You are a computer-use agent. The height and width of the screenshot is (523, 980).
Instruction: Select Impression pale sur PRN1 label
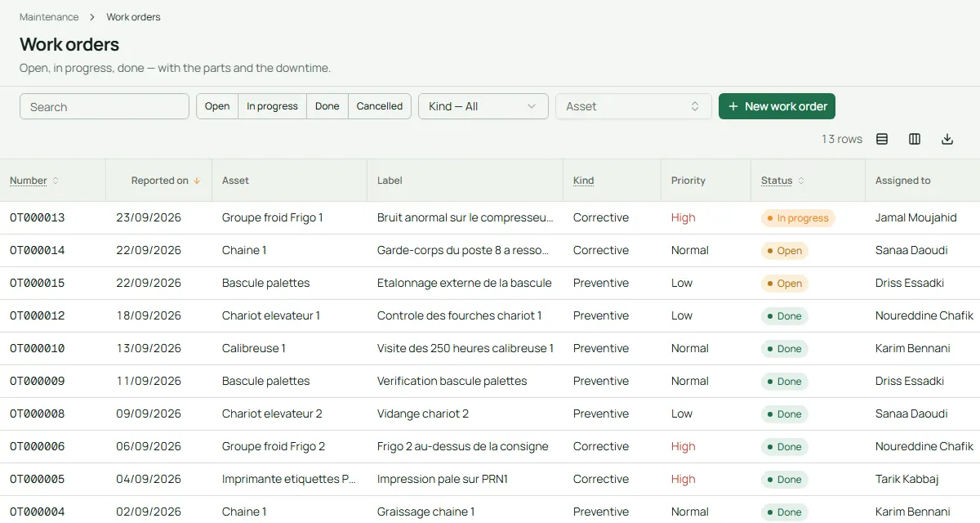point(443,480)
